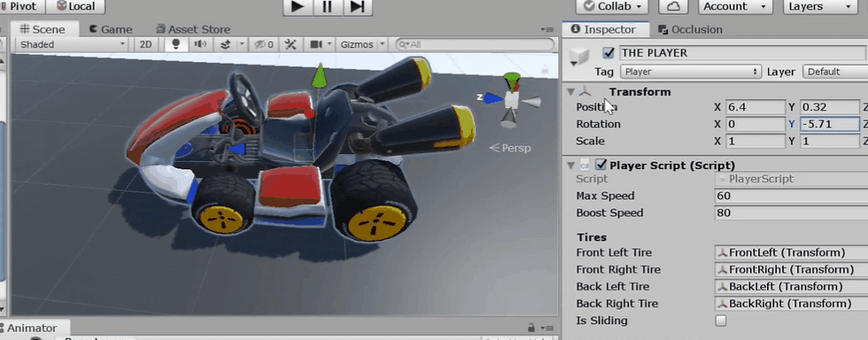This screenshot has height=340, width=868.
Task: Toggle 2D view mode button
Action: [145, 44]
